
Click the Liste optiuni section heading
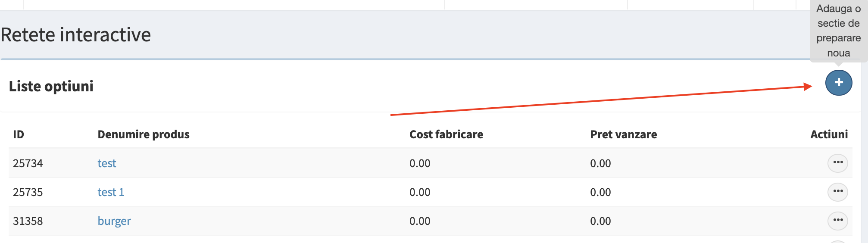pyautogui.click(x=51, y=86)
